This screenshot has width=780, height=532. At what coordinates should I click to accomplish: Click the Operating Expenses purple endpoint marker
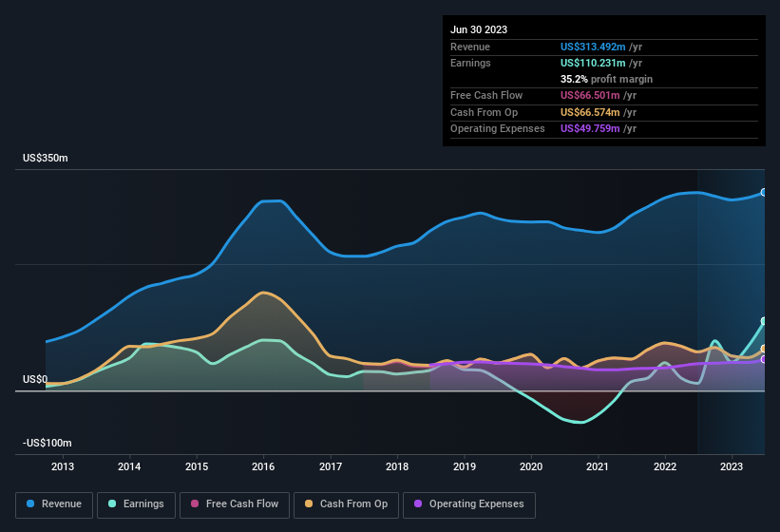[764, 359]
